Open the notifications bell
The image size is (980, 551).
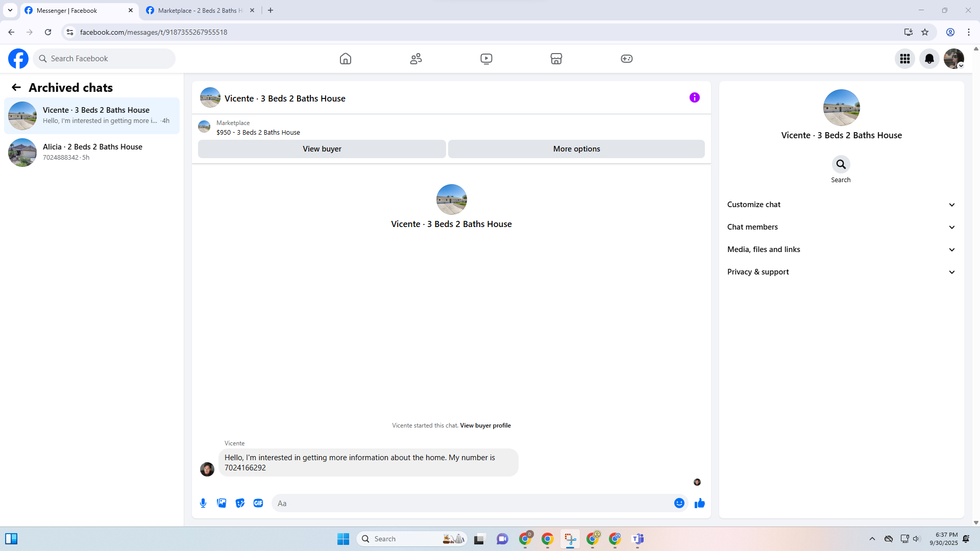click(x=929, y=59)
